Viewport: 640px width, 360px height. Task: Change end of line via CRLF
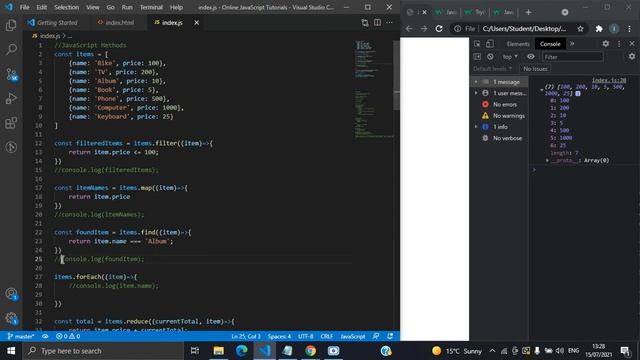coord(327,336)
